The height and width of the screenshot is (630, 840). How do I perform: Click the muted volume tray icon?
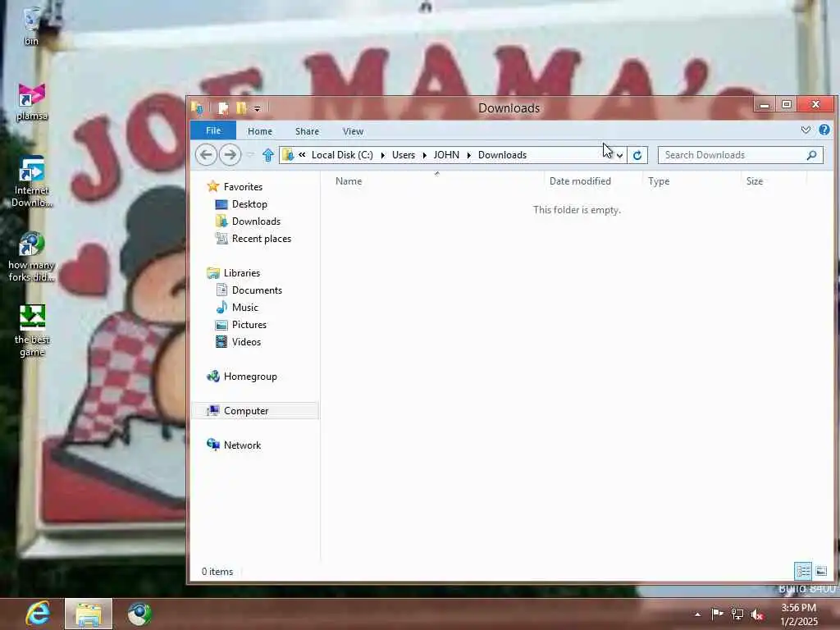point(757,614)
